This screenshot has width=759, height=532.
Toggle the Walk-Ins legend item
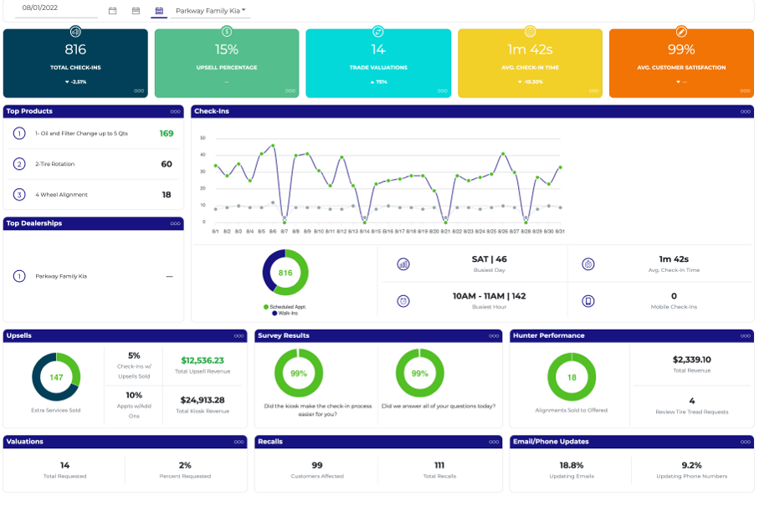pos(285,314)
